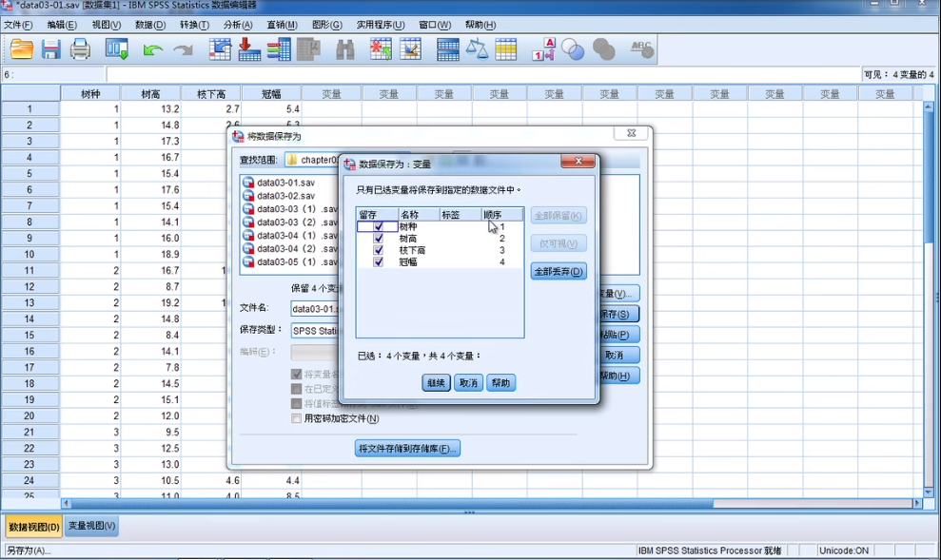Uncheck the 冠幅 variable keep checkbox
The width and height of the screenshot is (941, 560).
click(x=378, y=262)
